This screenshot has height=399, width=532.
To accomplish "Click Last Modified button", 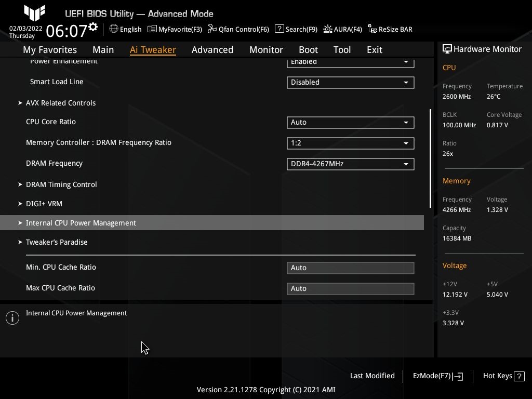I will [372, 376].
